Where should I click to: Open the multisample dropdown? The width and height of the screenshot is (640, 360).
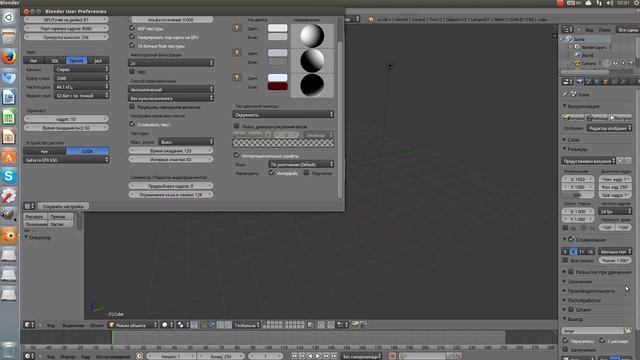171,98
